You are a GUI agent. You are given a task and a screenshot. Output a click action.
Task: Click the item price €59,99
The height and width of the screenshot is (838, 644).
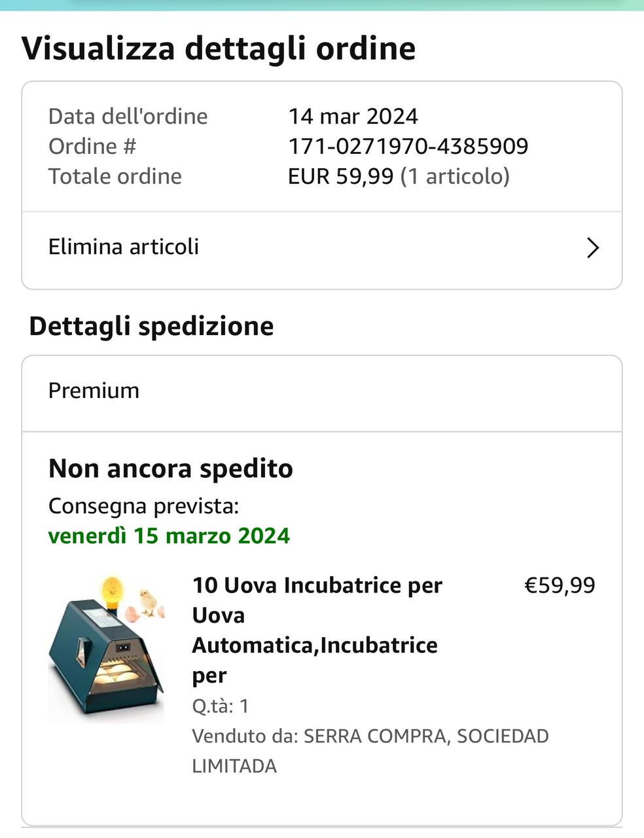point(560,585)
